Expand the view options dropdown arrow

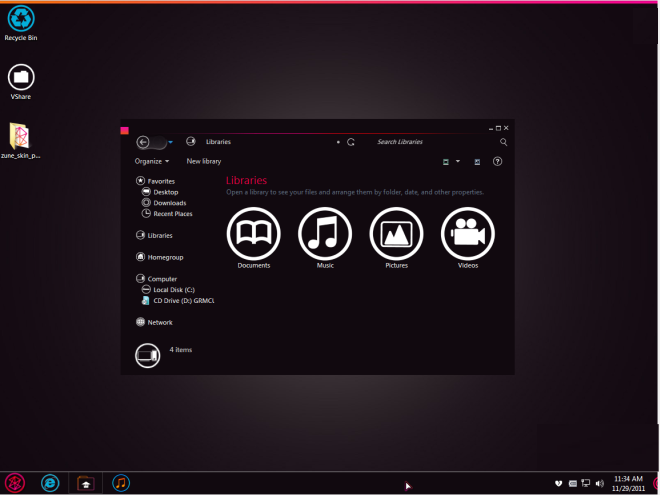click(458, 161)
